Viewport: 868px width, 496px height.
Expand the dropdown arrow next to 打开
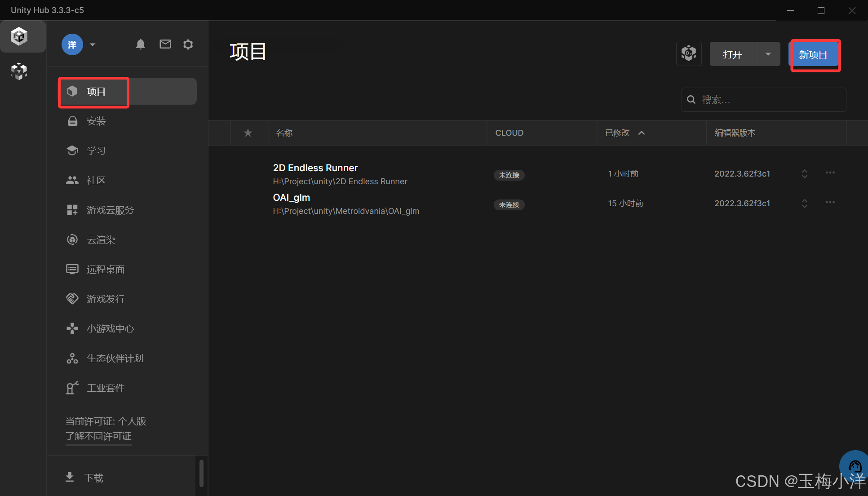(x=768, y=54)
